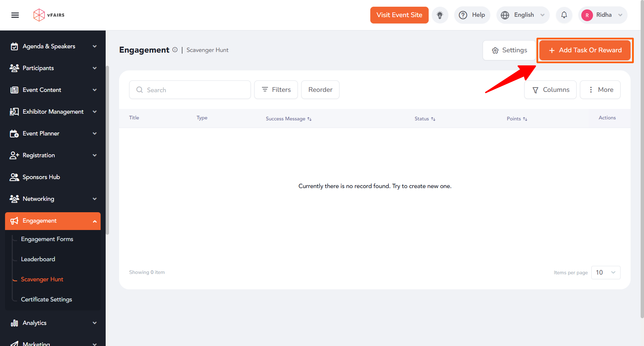Image resolution: width=644 pixels, height=346 pixels.
Task: Open the items per page dropdown
Action: (x=605, y=273)
